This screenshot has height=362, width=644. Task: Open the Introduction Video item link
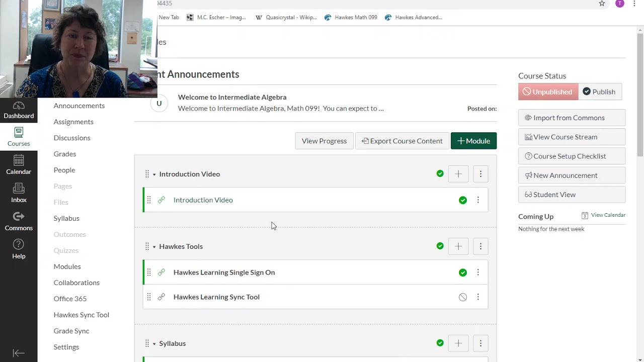pyautogui.click(x=203, y=200)
